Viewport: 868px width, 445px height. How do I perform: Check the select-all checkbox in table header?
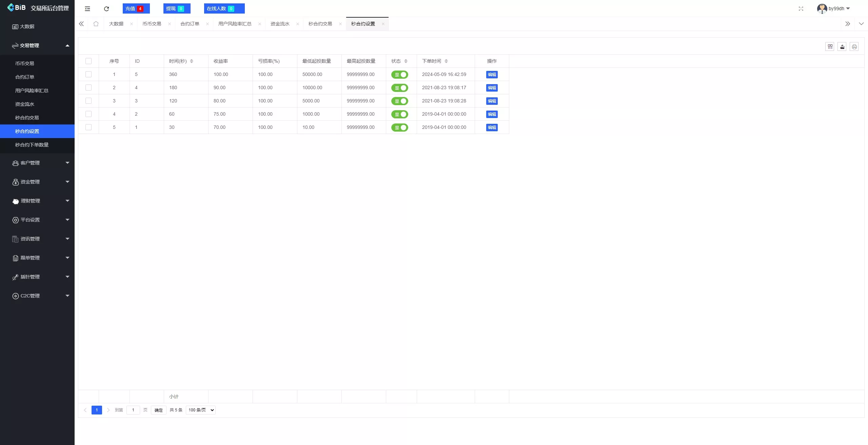click(x=88, y=61)
